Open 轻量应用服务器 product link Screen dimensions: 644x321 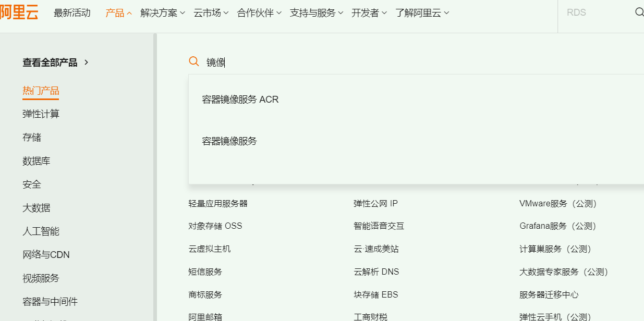(x=218, y=203)
